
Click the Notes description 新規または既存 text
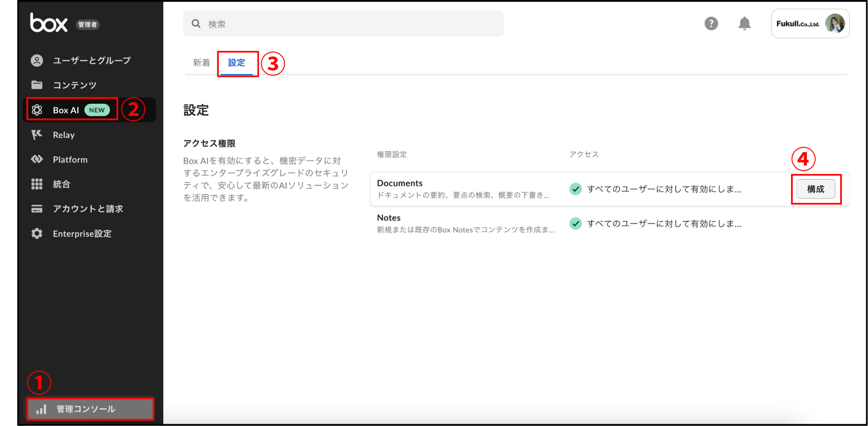pyautogui.click(x=466, y=230)
